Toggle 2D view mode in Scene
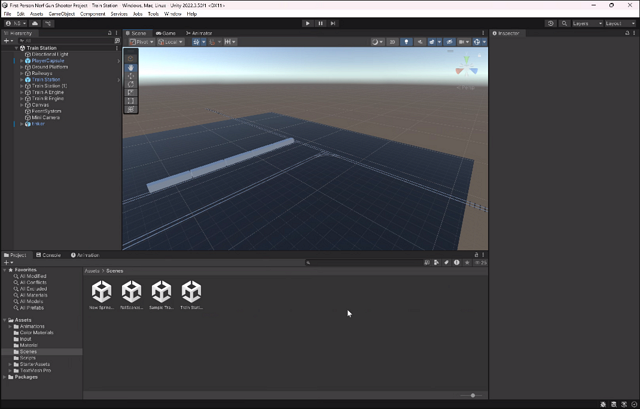This screenshot has height=409, width=640. (392, 42)
